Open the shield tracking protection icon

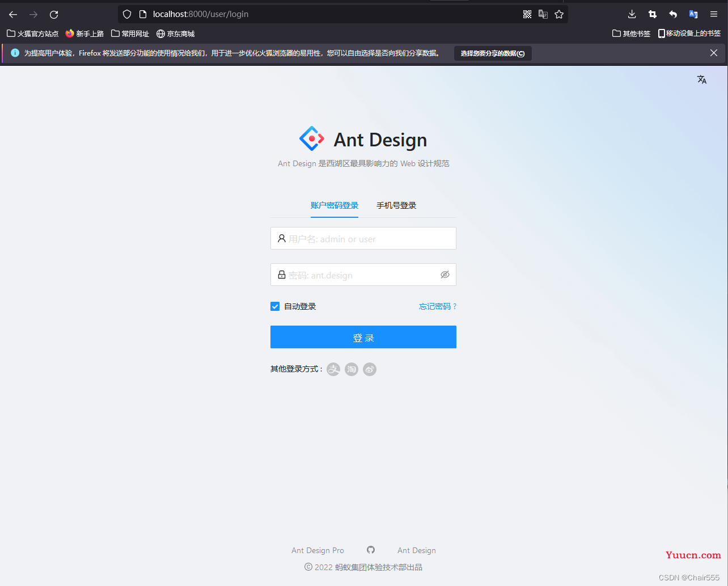[x=127, y=14]
